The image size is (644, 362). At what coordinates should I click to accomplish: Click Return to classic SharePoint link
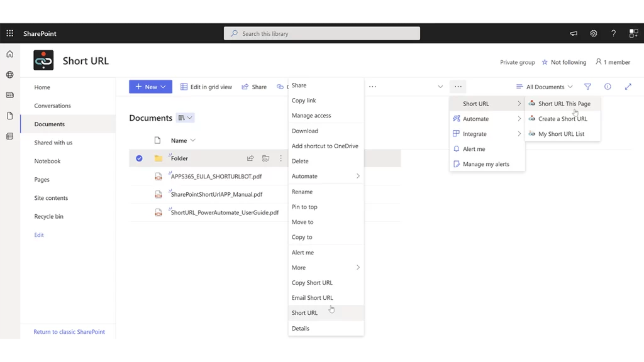tap(69, 332)
